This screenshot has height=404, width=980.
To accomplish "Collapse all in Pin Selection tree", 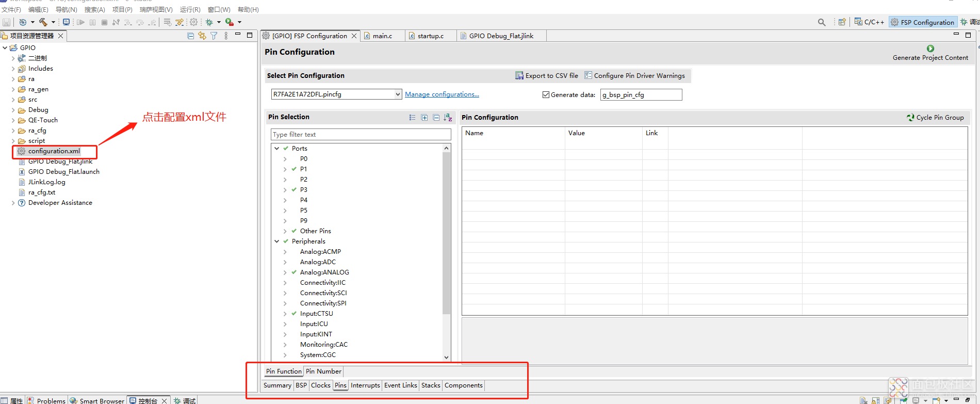I will click(436, 118).
